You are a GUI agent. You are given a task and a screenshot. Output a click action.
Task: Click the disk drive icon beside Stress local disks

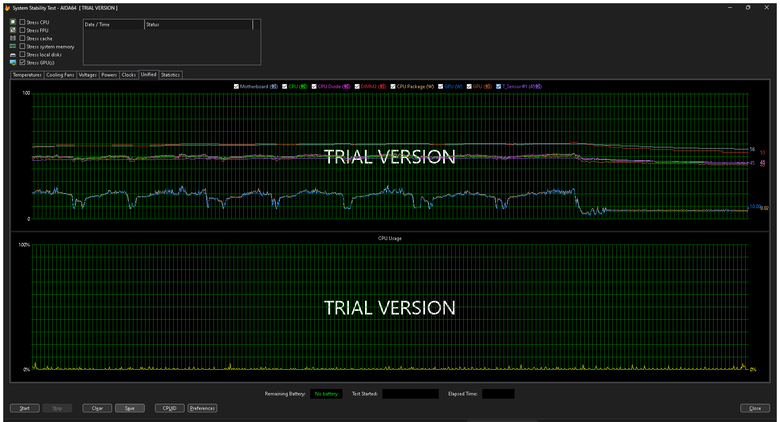pyautogui.click(x=13, y=54)
